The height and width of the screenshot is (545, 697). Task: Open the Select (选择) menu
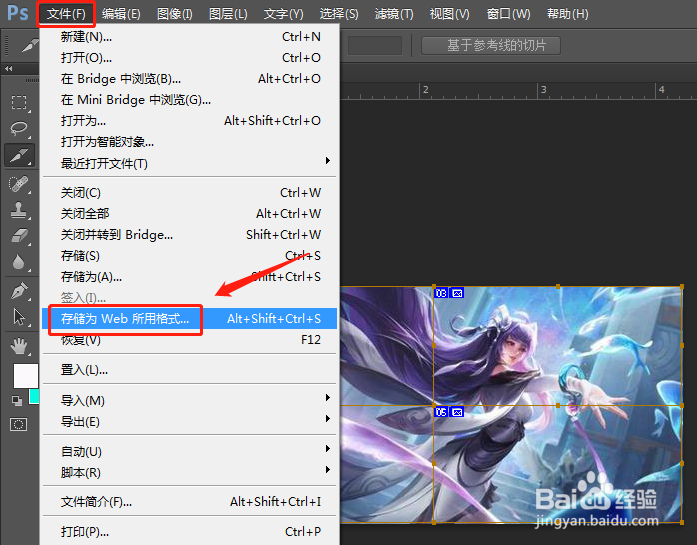click(x=339, y=14)
